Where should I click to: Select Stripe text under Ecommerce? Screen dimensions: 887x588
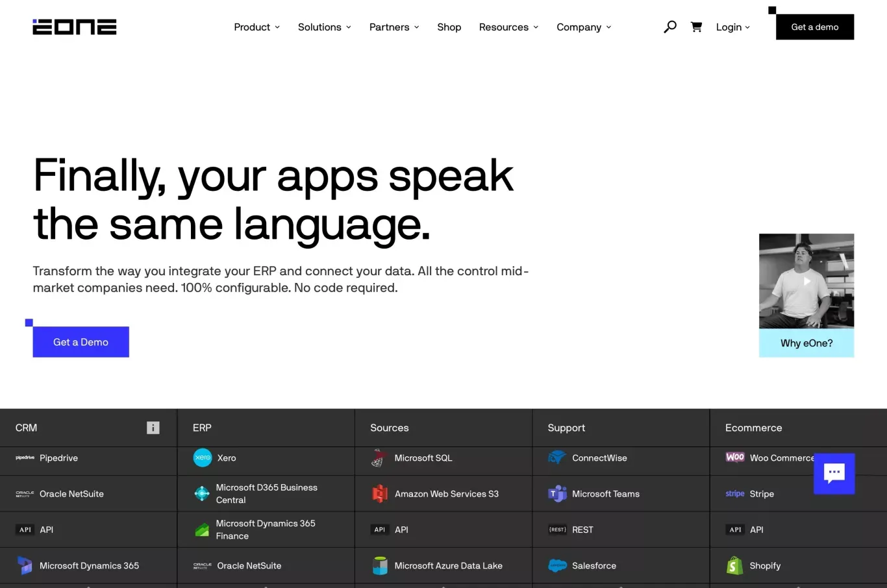coord(762,494)
